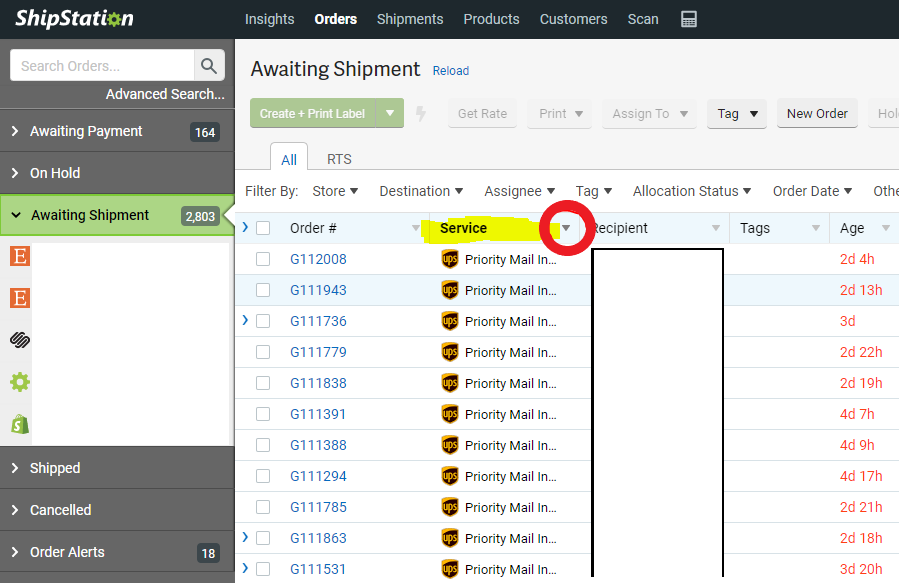Switch to the RTS tab
Viewport: 899px width, 583px height.
(x=339, y=159)
